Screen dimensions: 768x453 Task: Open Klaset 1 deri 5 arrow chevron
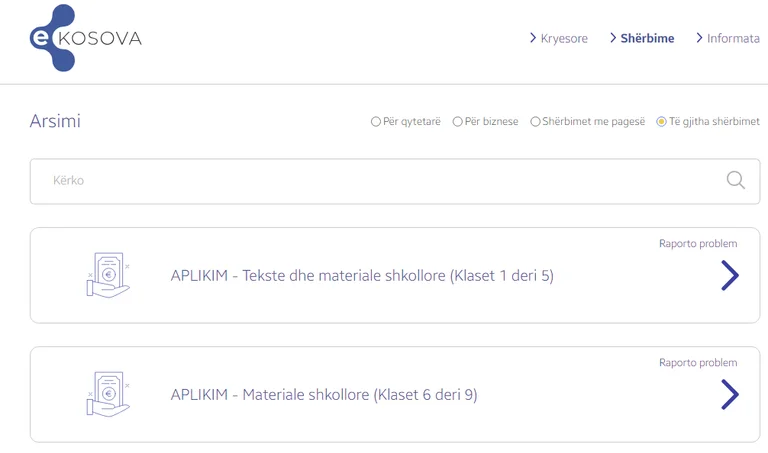(x=729, y=275)
